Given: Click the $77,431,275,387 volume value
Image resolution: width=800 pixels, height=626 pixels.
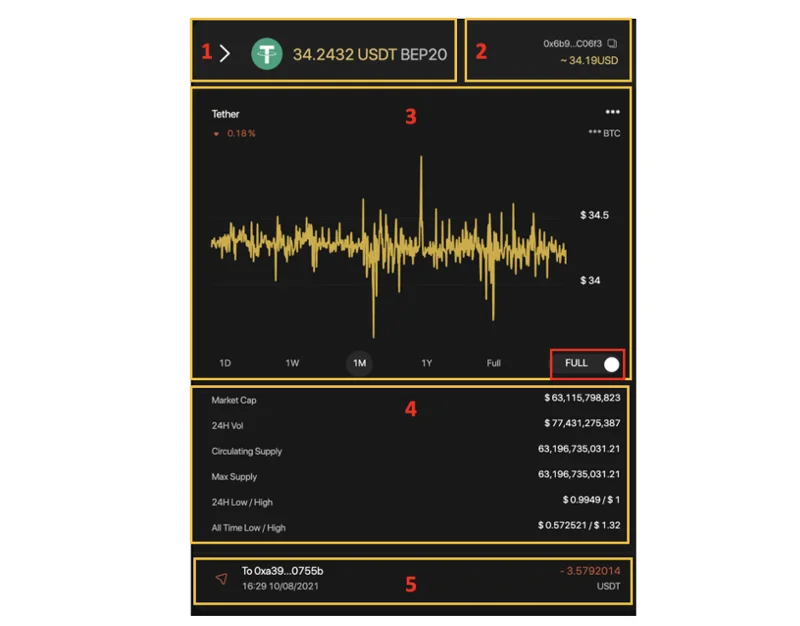Looking at the screenshot, I should click(582, 423).
